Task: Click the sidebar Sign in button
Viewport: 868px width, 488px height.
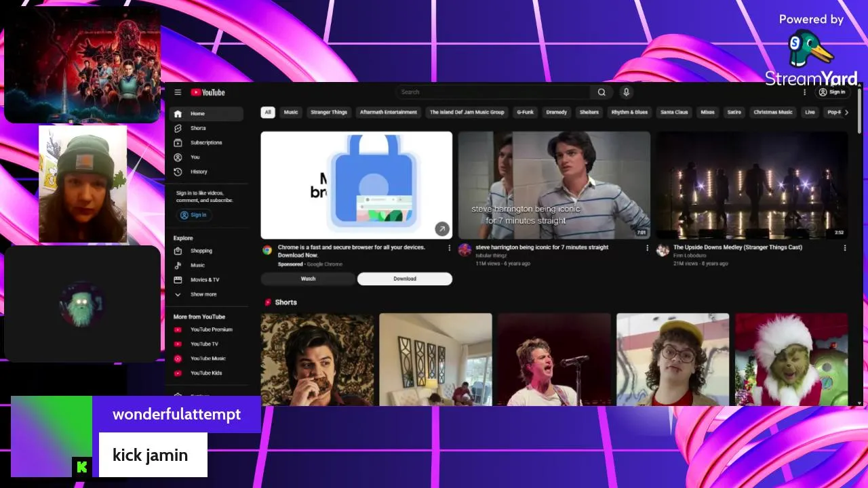Action: click(194, 215)
